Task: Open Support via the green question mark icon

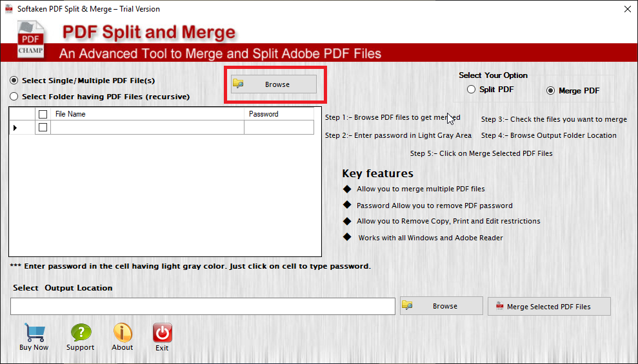Action: tap(81, 332)
